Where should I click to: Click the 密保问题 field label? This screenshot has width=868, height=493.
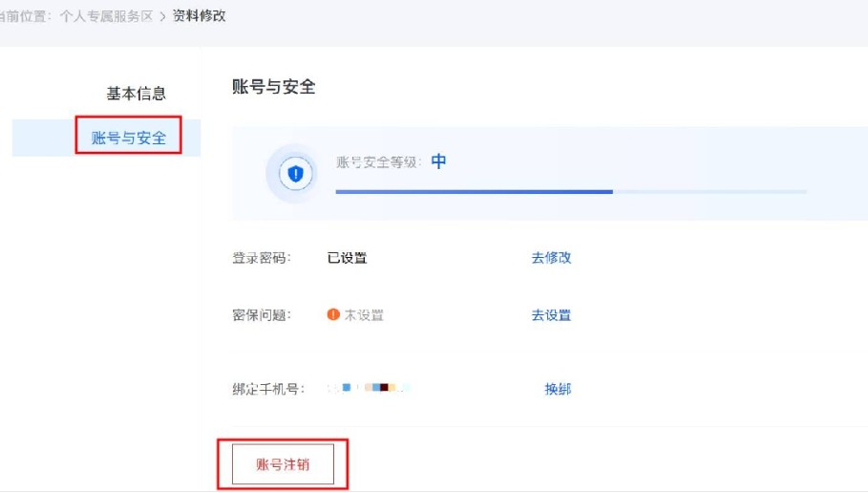(262, 315)
